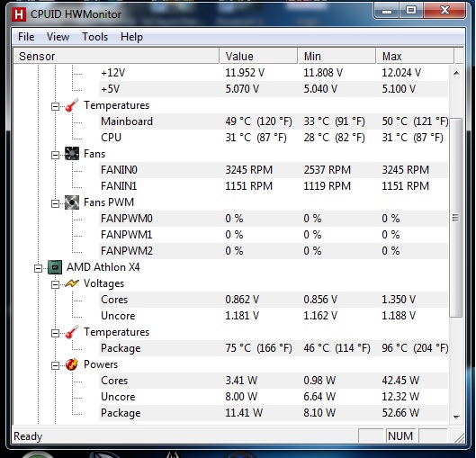Click the window resize grip in the status bar
Image resolution: width=476 pixels, height=458 pixels.
[459, 437]
